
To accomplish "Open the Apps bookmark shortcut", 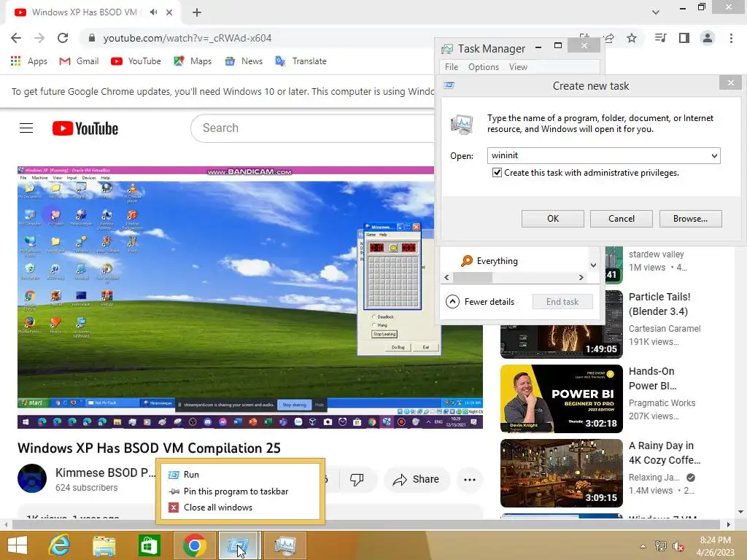I will (x=29, y=61).
